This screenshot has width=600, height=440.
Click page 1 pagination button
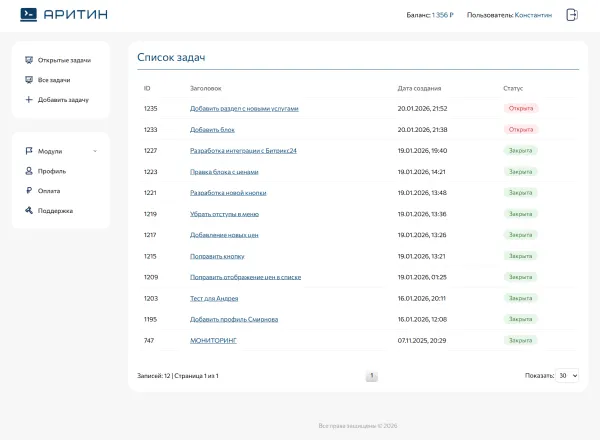point(372,376)
